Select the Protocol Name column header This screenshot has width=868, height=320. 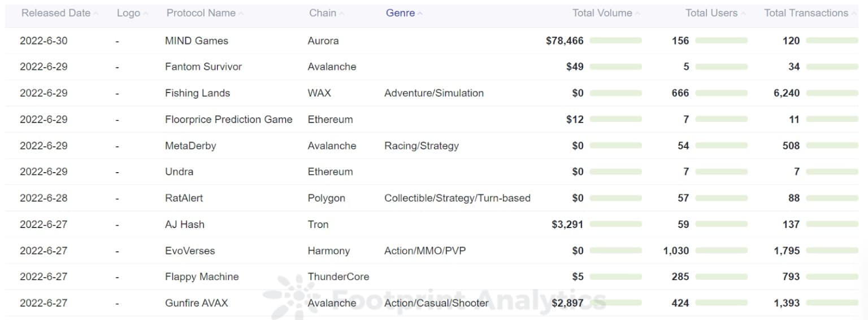click(201, 13)
